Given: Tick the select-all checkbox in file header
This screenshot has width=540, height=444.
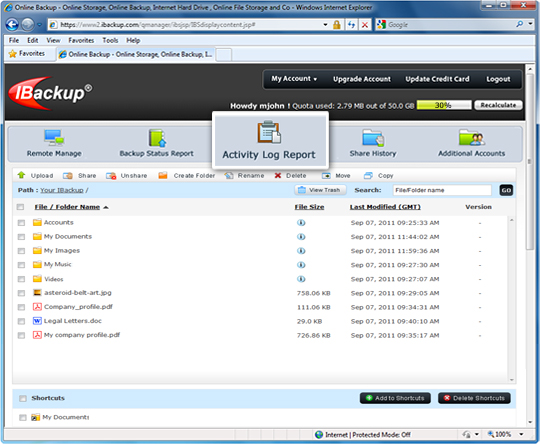Looking at the screenshot, I should tap(20, 207).
